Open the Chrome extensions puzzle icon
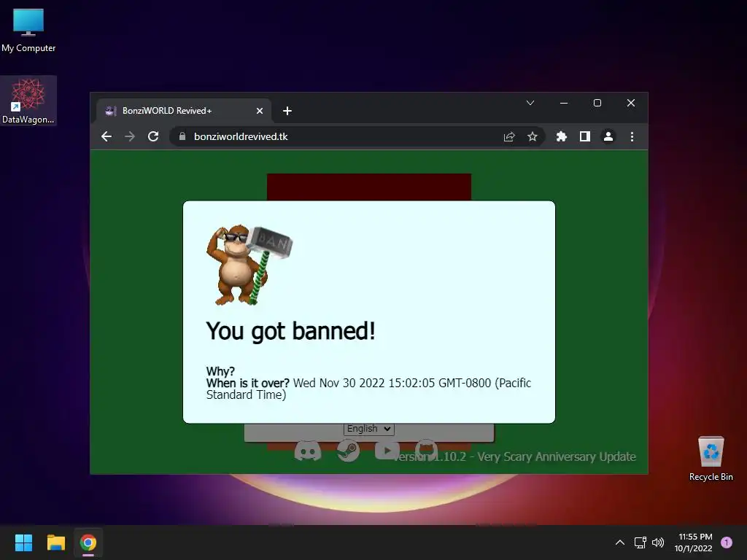Viewport: 747px width, 560px height. (562, 136)
